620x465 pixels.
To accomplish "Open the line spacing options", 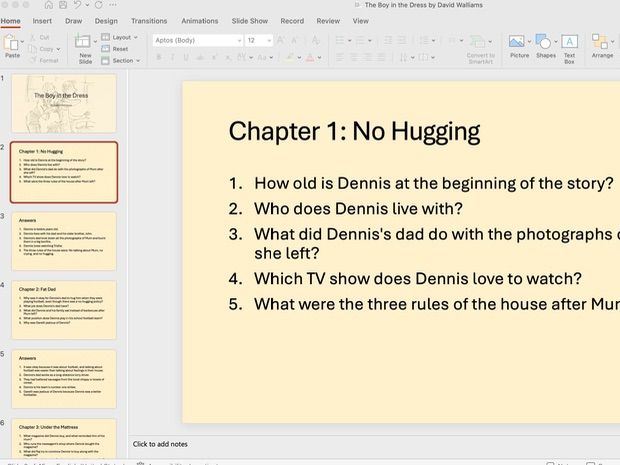I will [x=427, y=40].
